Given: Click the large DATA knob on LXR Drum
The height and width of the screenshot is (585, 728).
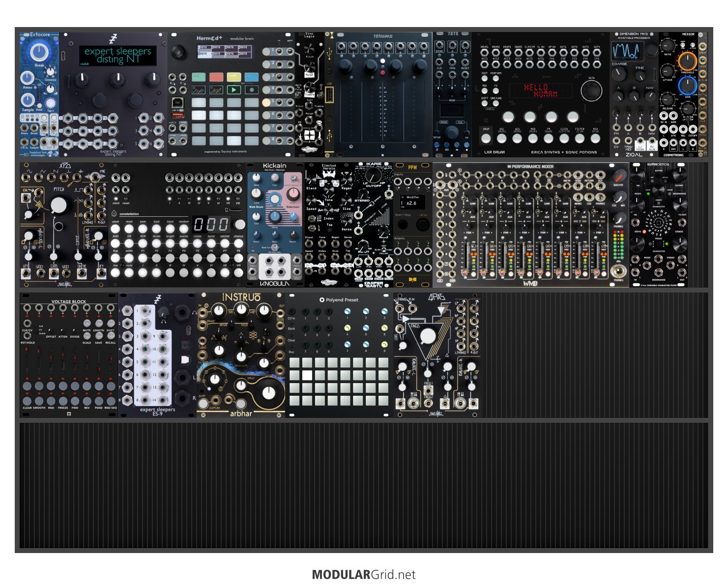Looking at the screenshot, I should point(591,90).
